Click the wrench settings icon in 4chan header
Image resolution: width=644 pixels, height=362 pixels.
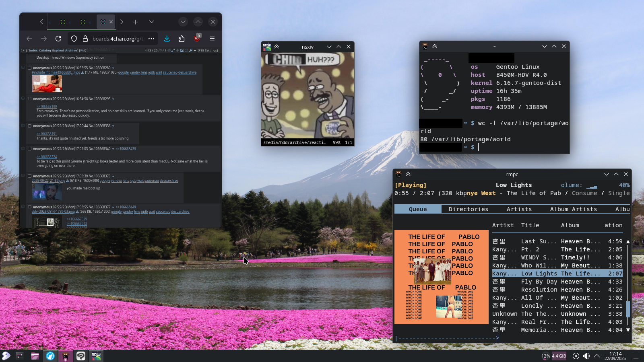[191, 50]
